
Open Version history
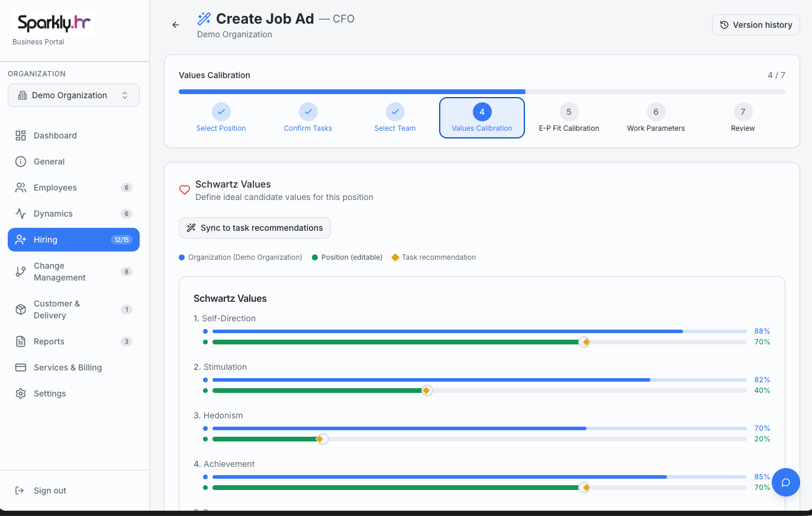coord(756,25)
